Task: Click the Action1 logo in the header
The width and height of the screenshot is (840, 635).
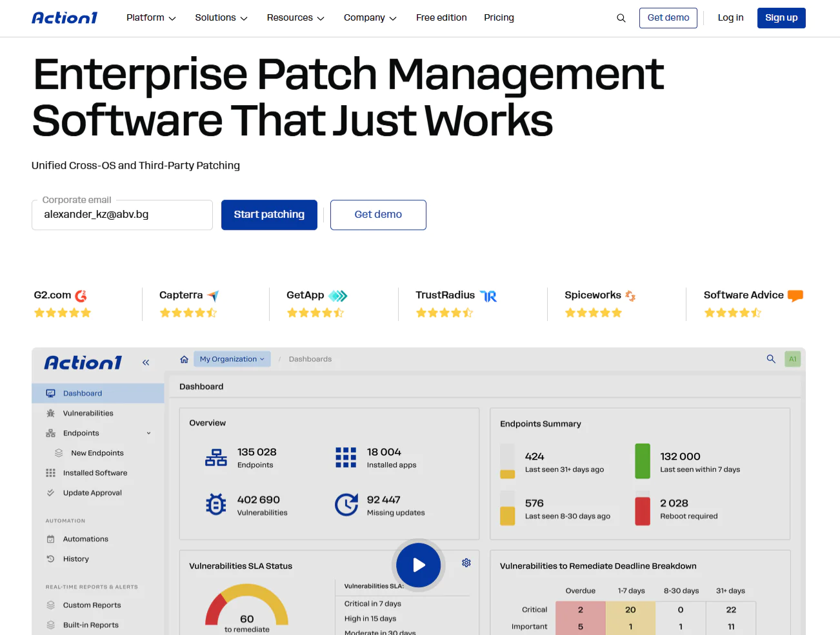Action: pos(65,18)
